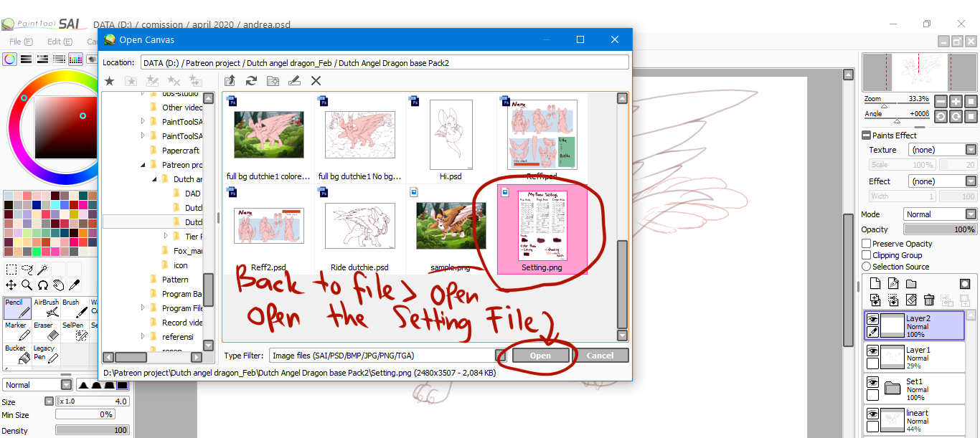This screenshot has width=980, height=438.
Task: Enable Preserve Opacity checkbox
Action: pos(866,244)
